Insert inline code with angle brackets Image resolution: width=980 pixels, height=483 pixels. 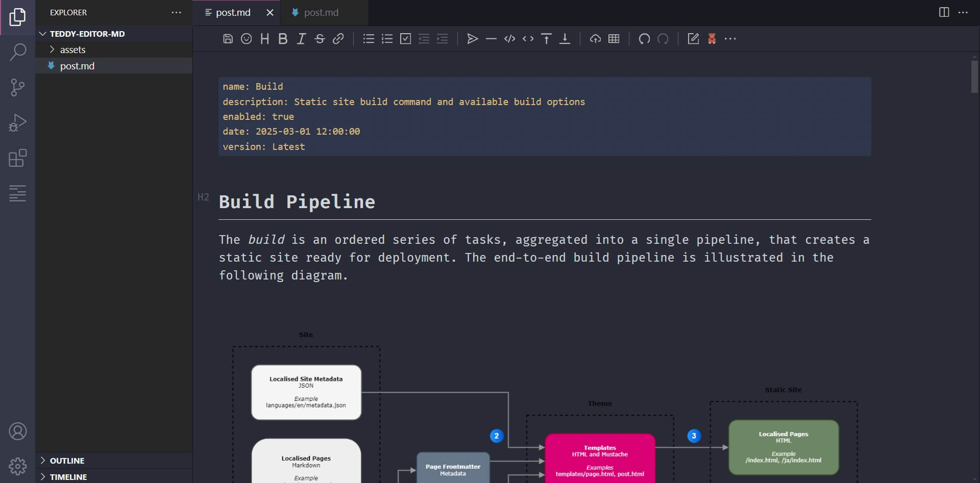point(528,39)
